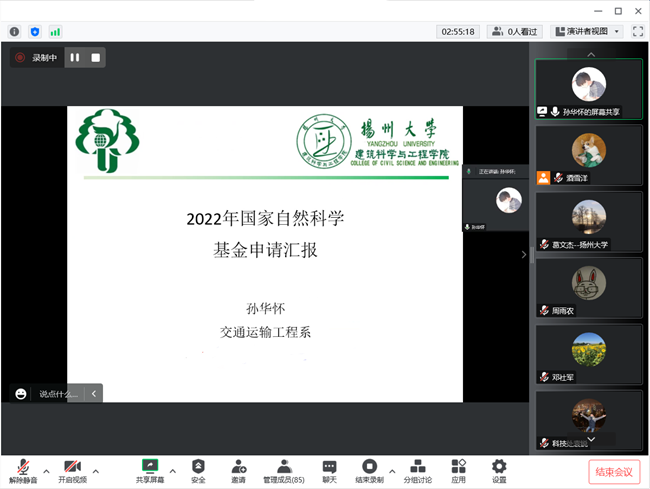Check the green network signal icon

pyautogui.click(x=55, y=32)
